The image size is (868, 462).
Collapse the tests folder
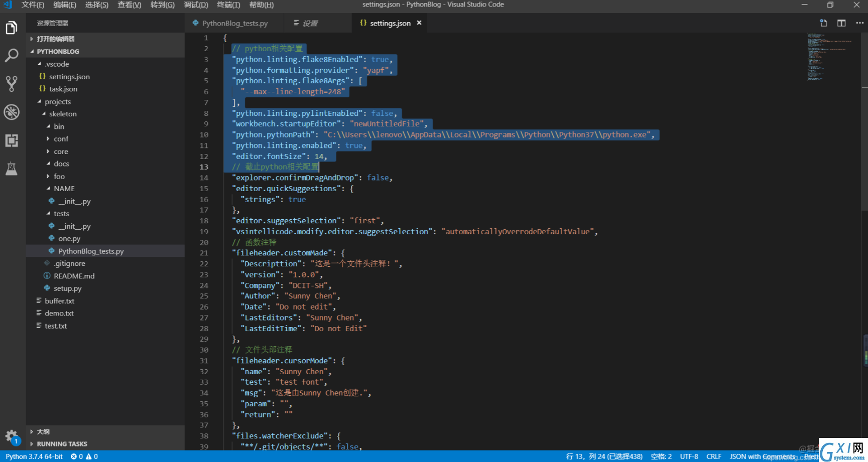61,214
